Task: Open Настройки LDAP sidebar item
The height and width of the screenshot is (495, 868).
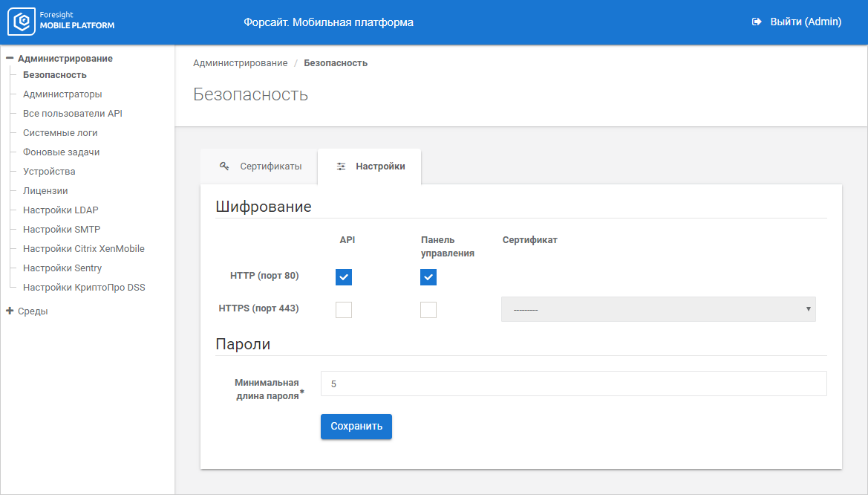Action: coord(60,210)
